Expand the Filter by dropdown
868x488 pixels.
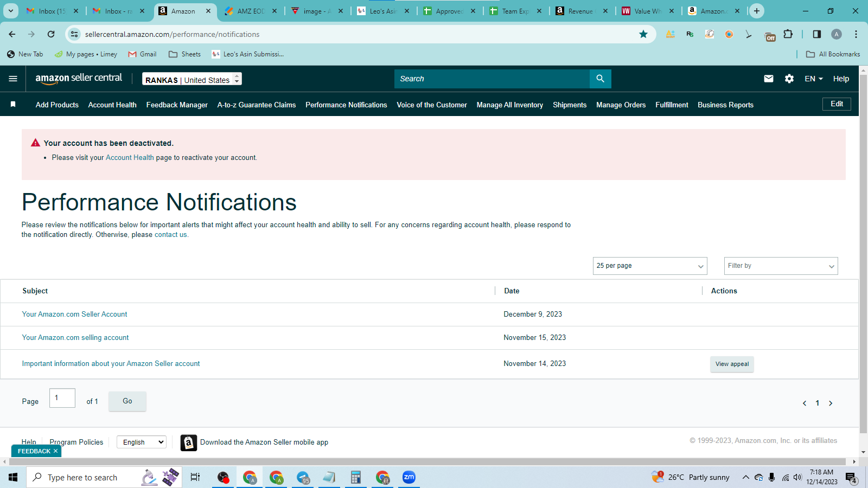pos(781,266)
